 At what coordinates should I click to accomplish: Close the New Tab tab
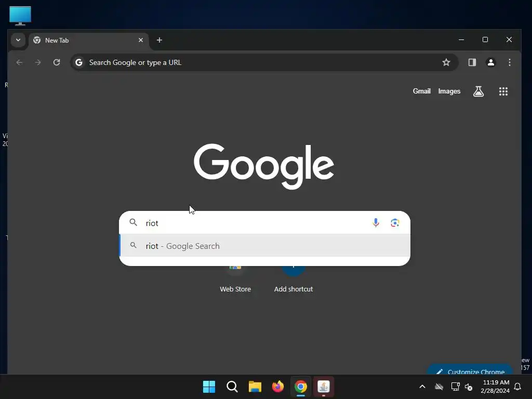click(x=141, y=40)
